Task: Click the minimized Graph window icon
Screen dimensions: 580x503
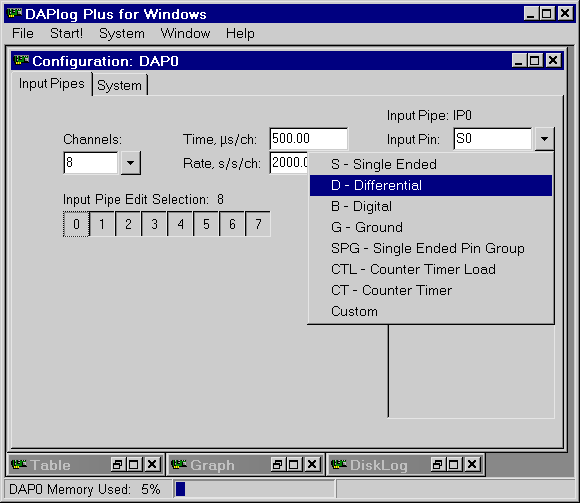Action: [x=179, y=465]
